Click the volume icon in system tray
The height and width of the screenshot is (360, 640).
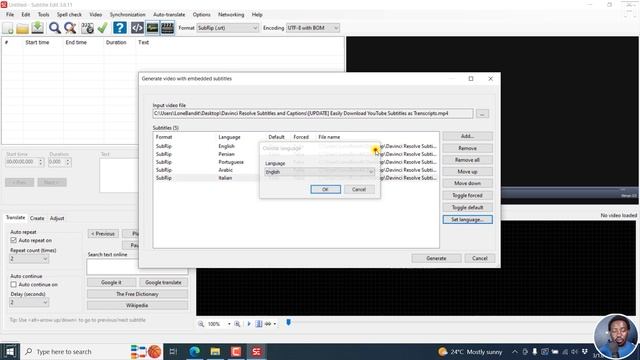pyautogui.click(x=574, y=351)
